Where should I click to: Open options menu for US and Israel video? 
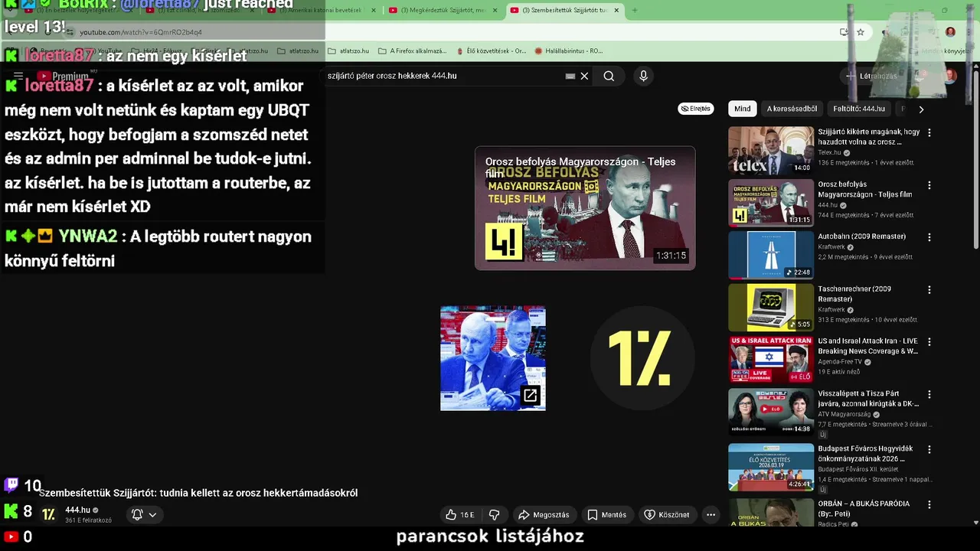click(x=929, y=342)
